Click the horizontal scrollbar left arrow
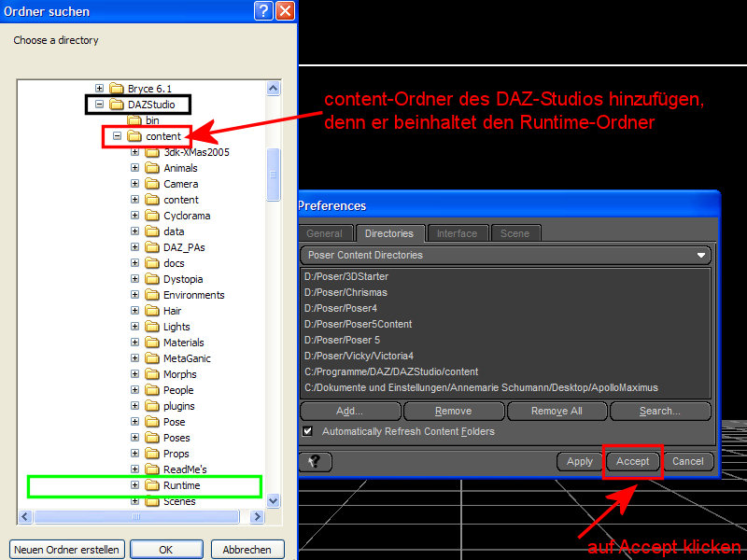Viewport: 747px width, 560px height. [x=26, y=517]
